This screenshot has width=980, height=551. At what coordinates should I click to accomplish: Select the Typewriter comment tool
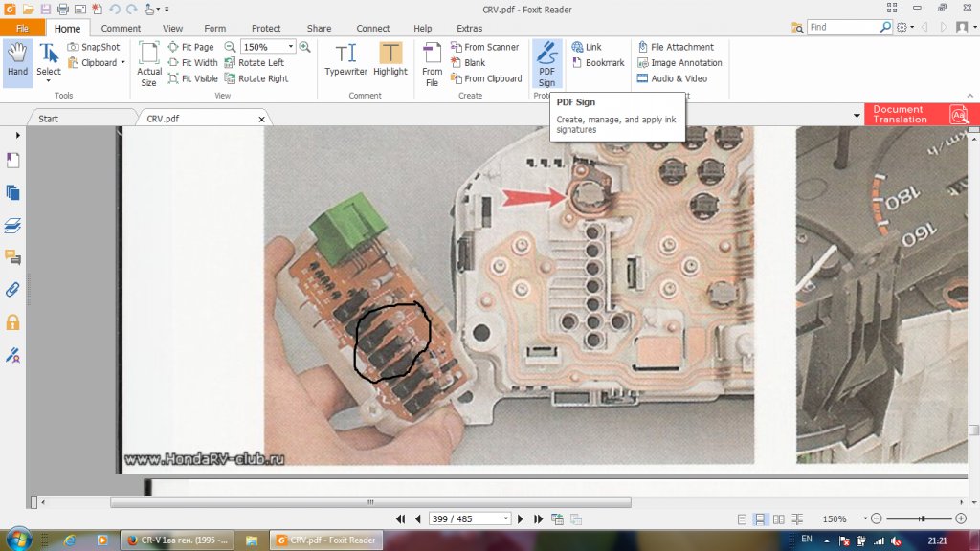[345, 60]
